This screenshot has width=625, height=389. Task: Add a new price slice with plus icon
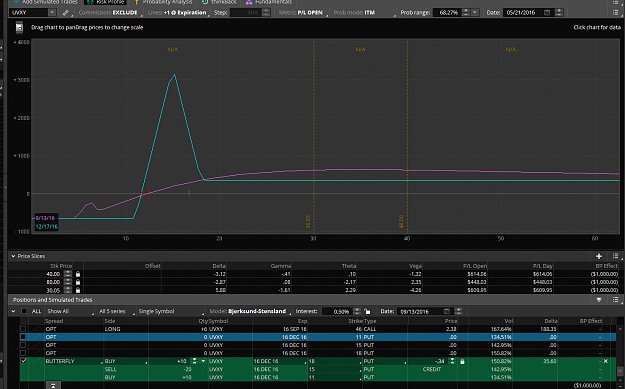[599, 256]
